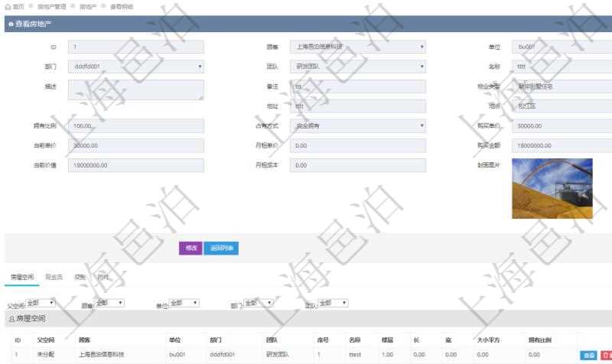Click the red delete button in the table row
This screenshot has width=612, height=364.
[x=606, y=355]
